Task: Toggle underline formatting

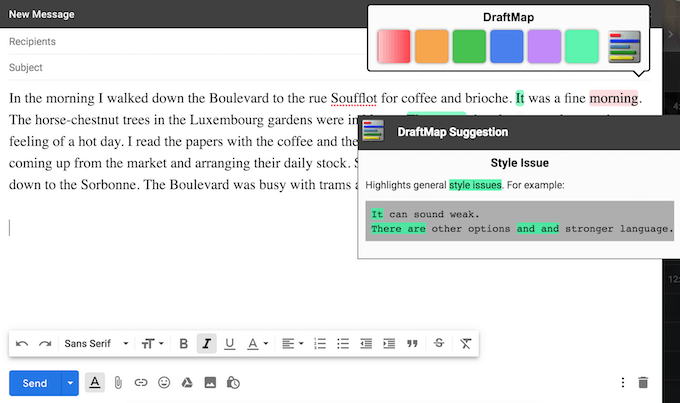Action: pyautogui.click(x=229, y=344)
